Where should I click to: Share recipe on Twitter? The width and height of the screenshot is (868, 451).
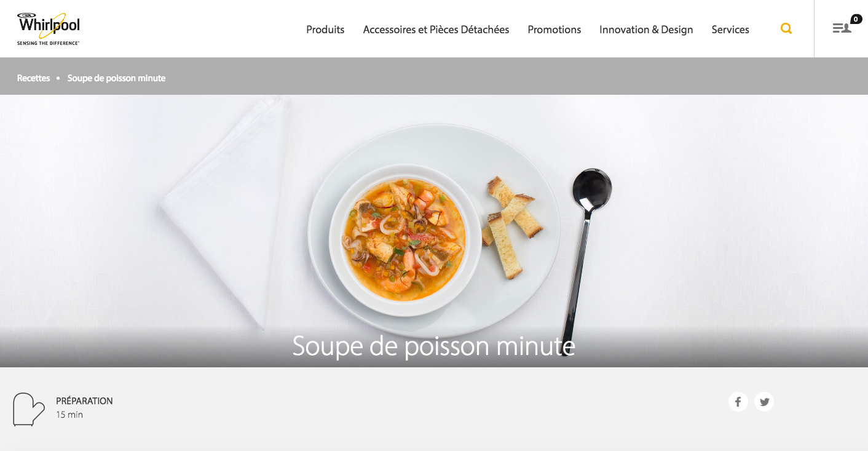(764, 402)
